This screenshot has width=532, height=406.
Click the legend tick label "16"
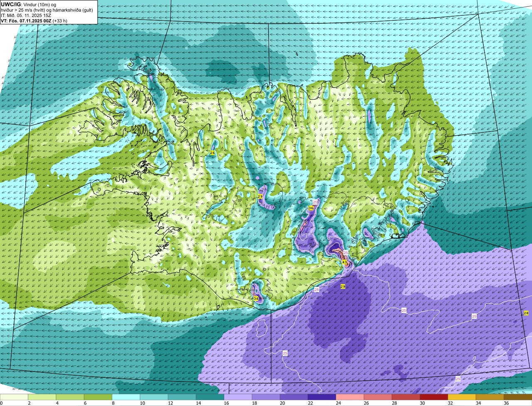pos(226,403)
